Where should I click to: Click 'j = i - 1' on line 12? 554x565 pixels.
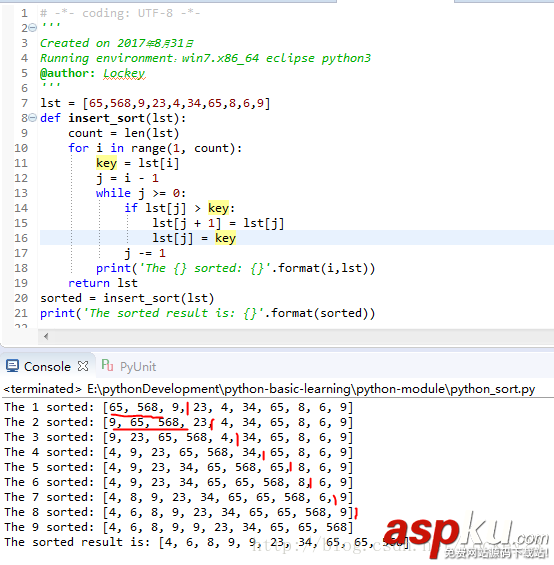127,178
